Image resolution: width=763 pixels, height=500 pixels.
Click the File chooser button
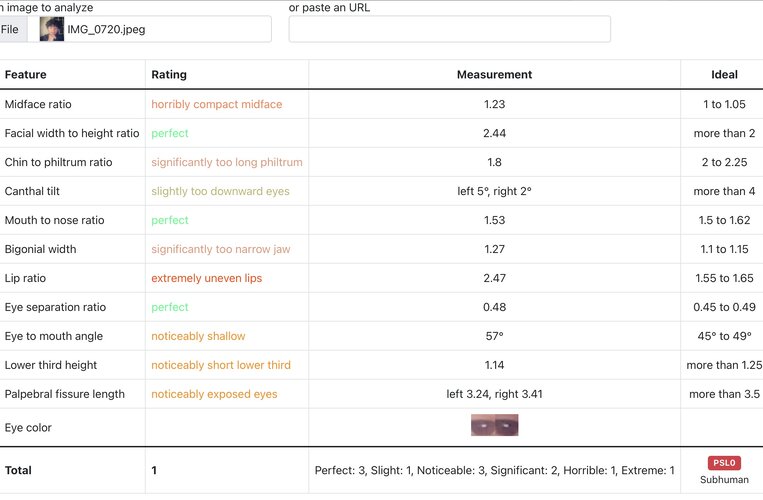(x=10, y=29)
